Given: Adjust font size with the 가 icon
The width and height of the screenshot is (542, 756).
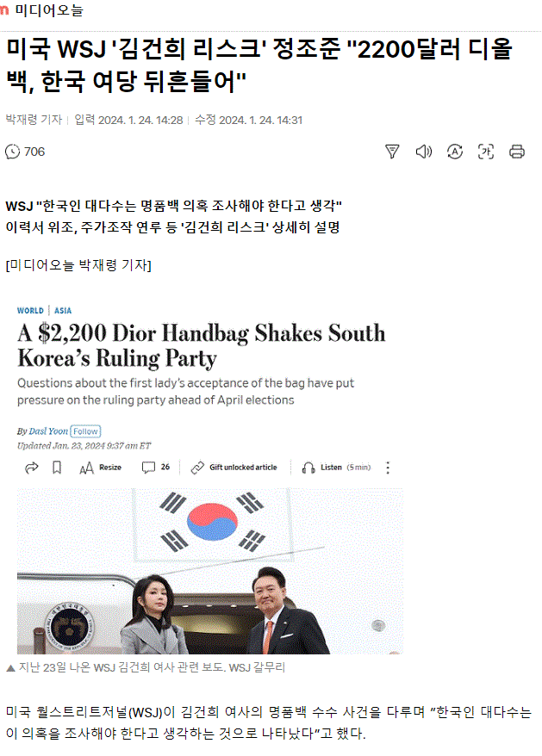Looking at the screenshot, I should (x=485, y=152).
